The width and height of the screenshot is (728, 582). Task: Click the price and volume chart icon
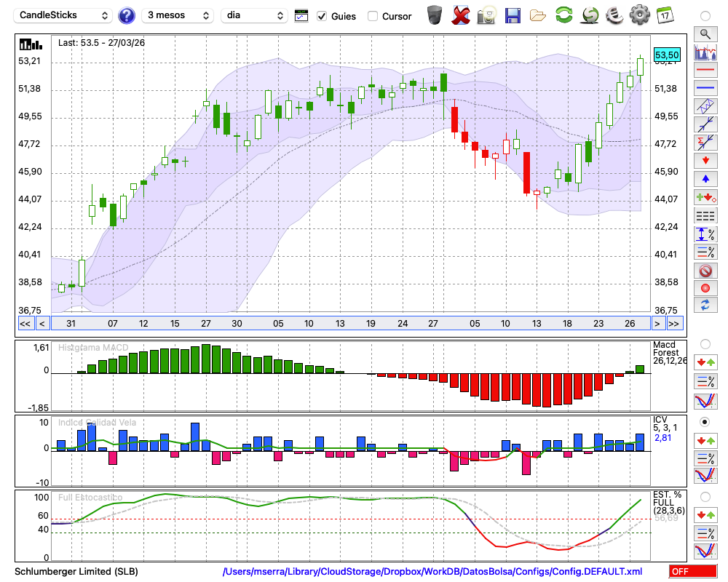coord(705,52)
